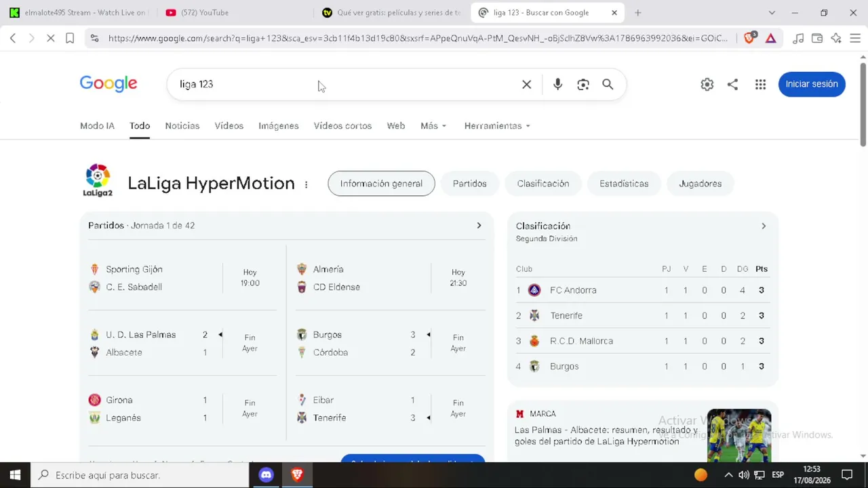The width and height of the screenshot is (868, 488).
Task: Switch to the Imágenes tab
Action: [x=279, y=126]
